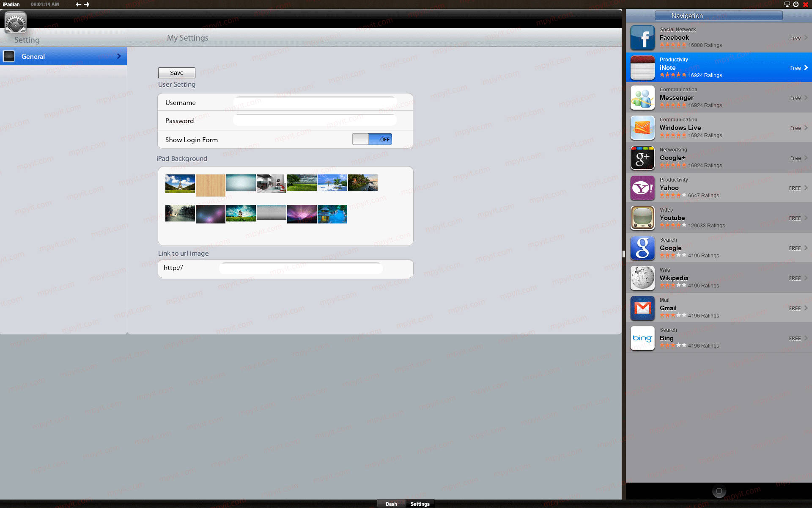Click the panel splitter handle
This screenshot has height=508, width=812.
(x=623, y=254)
